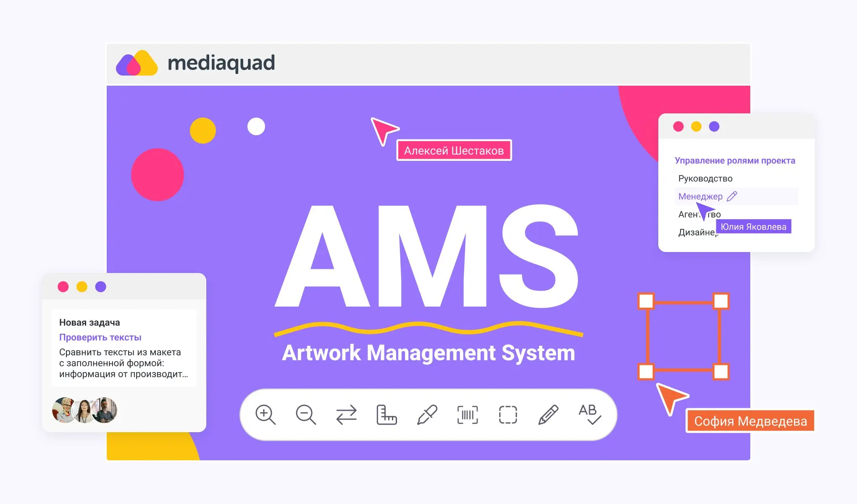This screenshot has width=857, height=504.
Task: Click the mediaquad logo icon
Action: 137,63
